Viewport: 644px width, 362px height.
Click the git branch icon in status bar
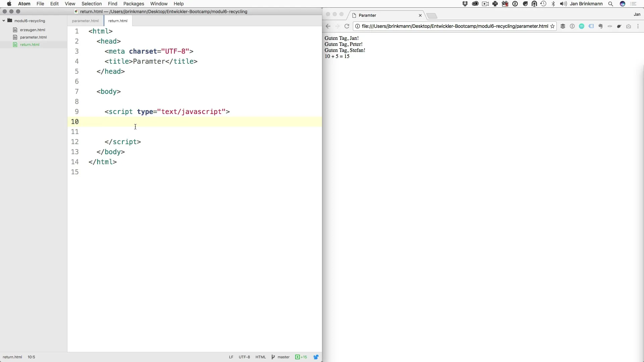click(273, 357)
